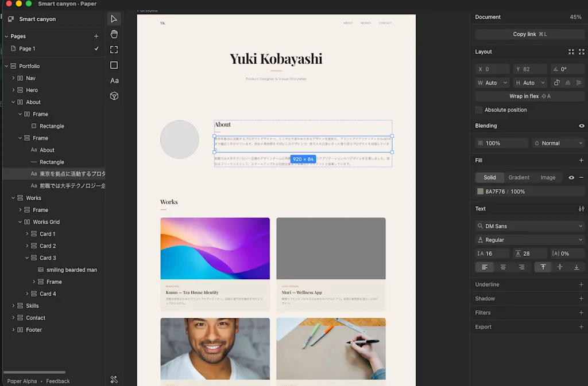
Task: Switch fill type to Gradient tab
Action: tap(519, 177)
